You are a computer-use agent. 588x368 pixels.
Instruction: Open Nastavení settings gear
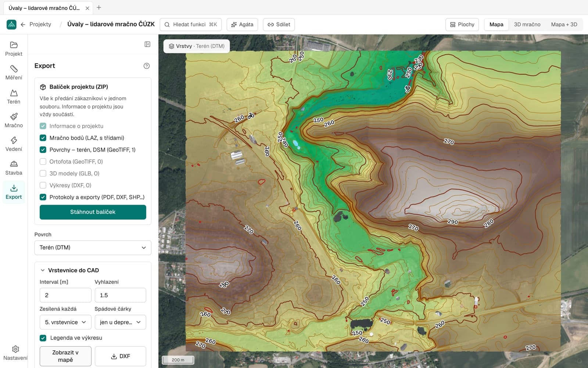15,353
